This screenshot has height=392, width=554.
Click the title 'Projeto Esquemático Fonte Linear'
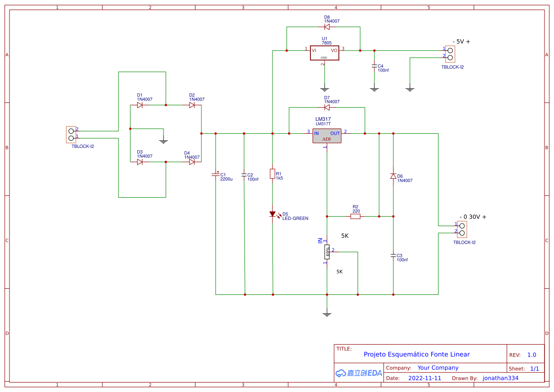pos(416,354)
